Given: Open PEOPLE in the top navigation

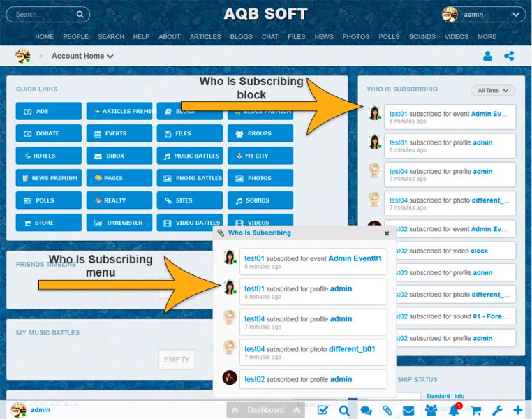Looking at the screenshot, I should (75, 36).
